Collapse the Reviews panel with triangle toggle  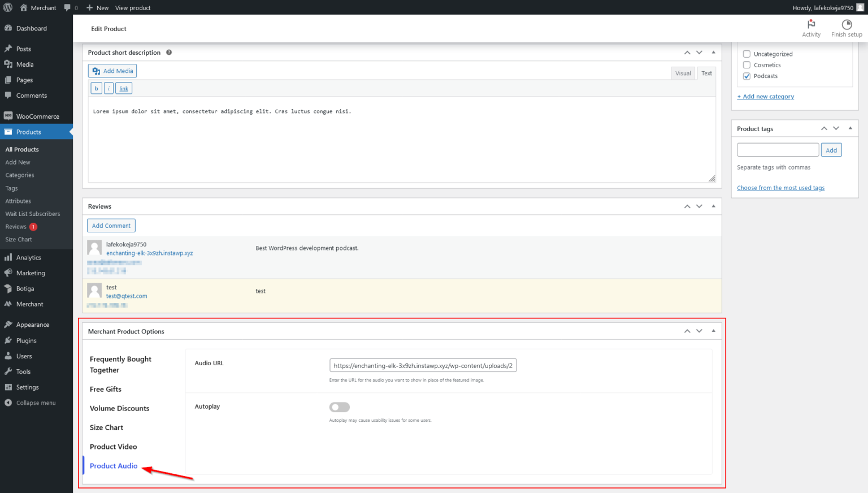click(x=713, y=206)
